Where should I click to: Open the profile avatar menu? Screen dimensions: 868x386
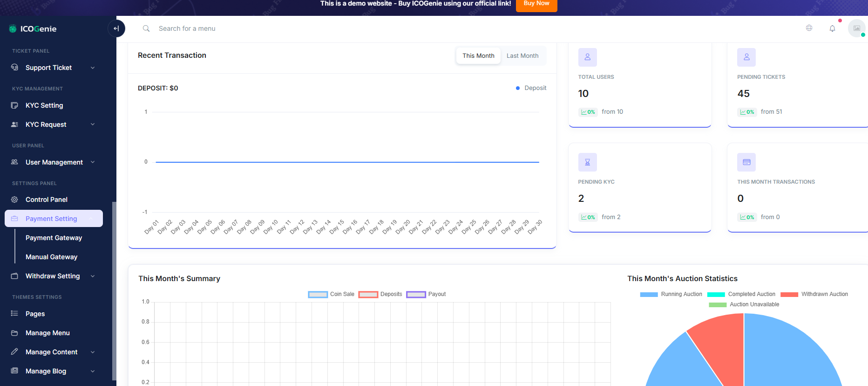tap(857, 28)
